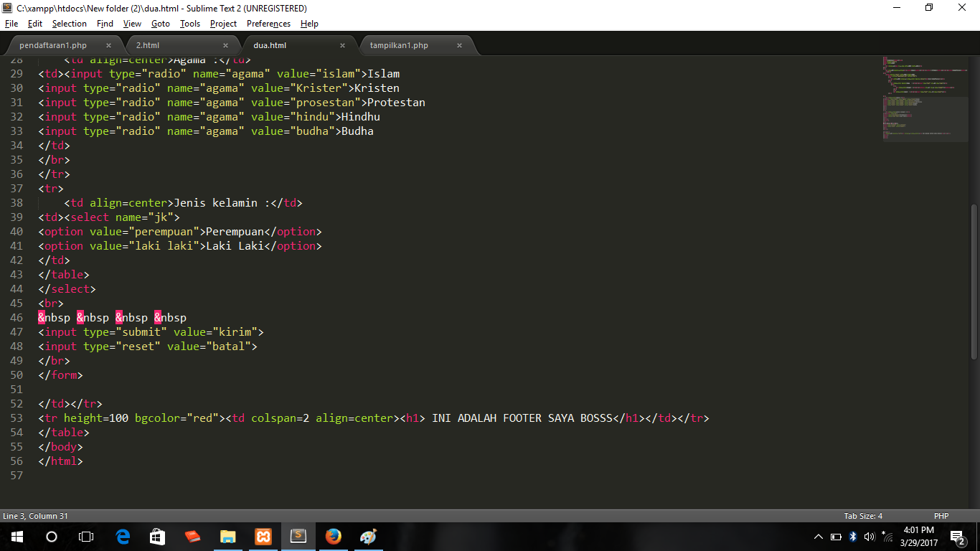Open the Edit menu
This screenshot has height=551, width=980.
tap(35, 24)
